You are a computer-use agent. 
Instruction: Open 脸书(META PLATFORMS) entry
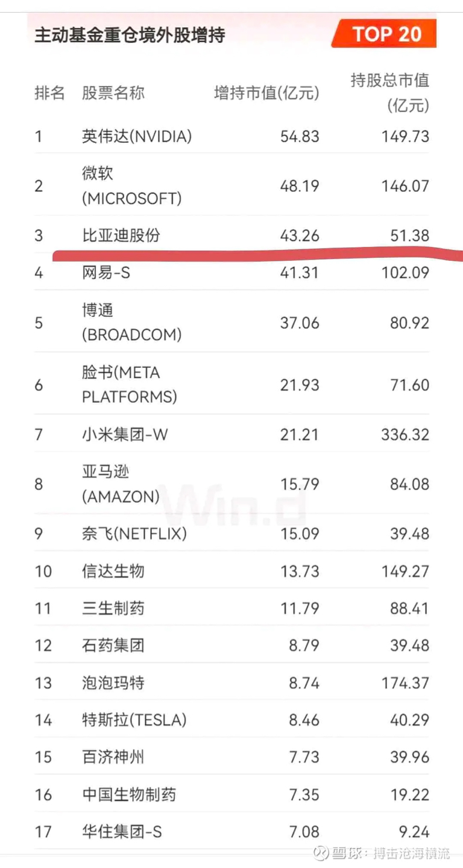(x=130, y=385)
